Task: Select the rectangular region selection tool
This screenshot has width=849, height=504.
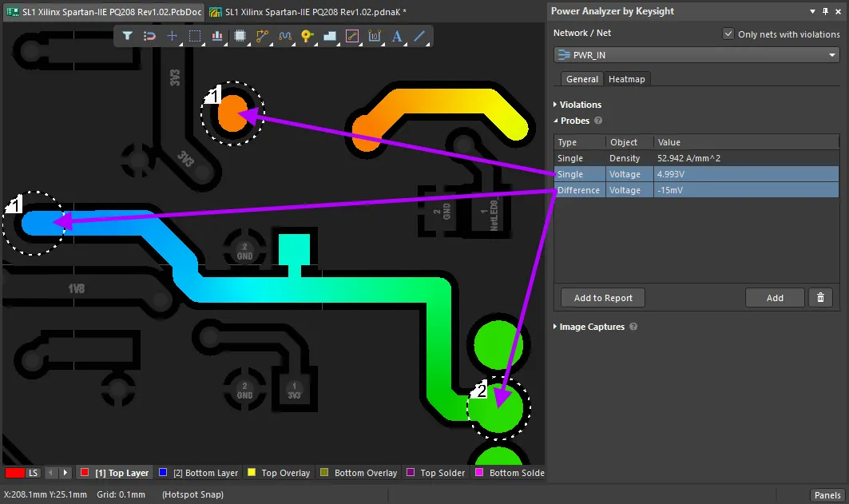Action: pyautogui.click(x=194, y=36)
